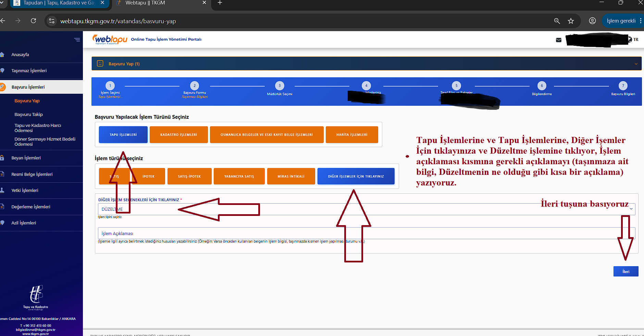The height and width of the screenshot is (336, 644).
Task: Click DİĞER İŞLEMLER İÇİN TIKLAYINIZ button
Action: [356, 176]
